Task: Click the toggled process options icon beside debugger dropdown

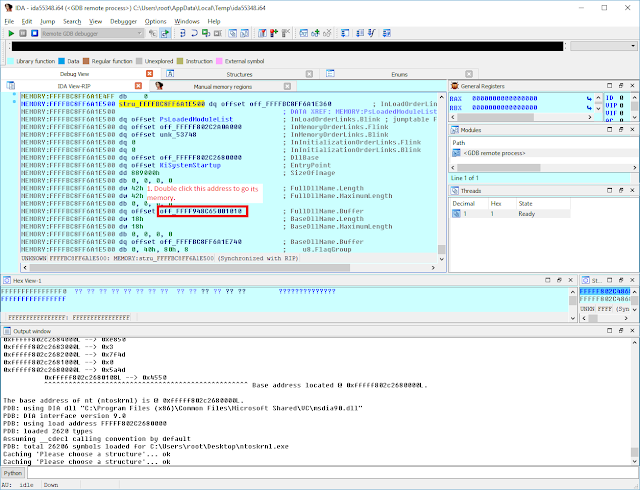Action: coord(165,33)
